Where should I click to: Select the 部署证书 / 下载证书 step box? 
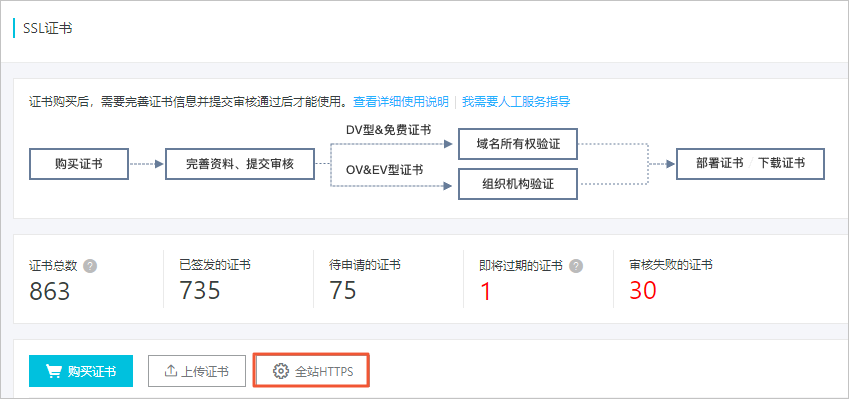coord(750,164)
